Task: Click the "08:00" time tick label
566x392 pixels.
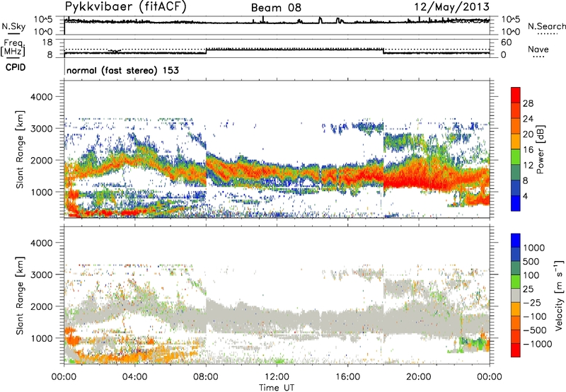Action: [x=206, y=377]
